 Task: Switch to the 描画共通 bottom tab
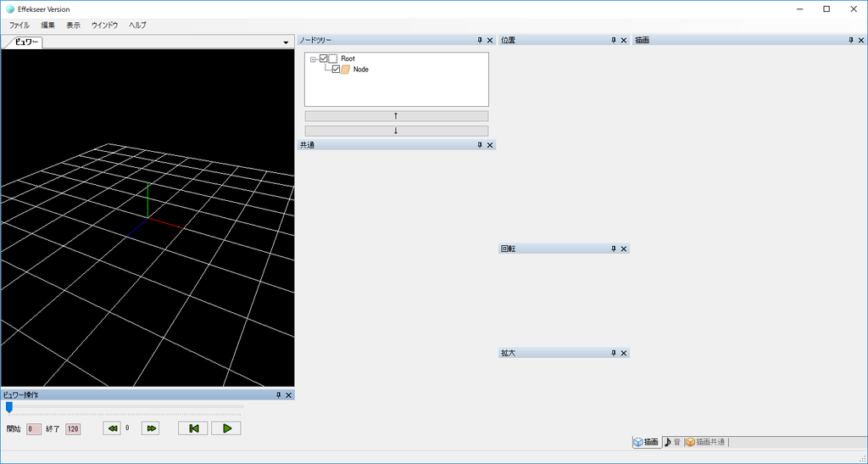[x=705, y=442]
